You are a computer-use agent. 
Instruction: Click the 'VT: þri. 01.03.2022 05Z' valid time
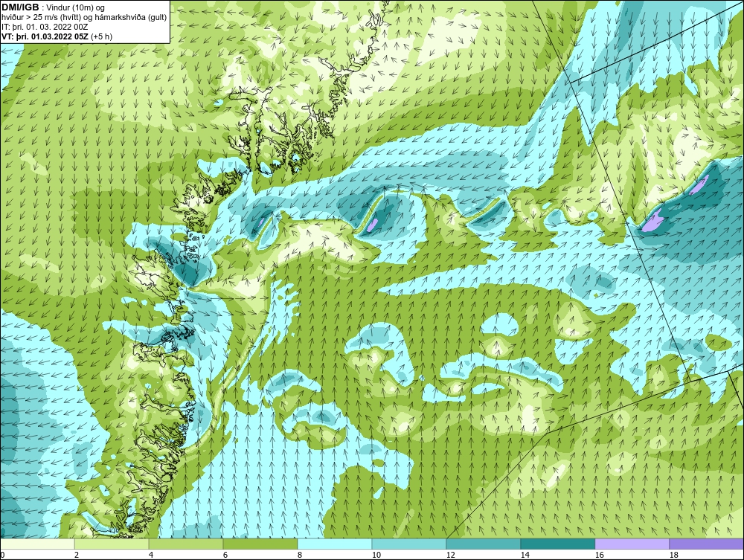pos(45,36)
